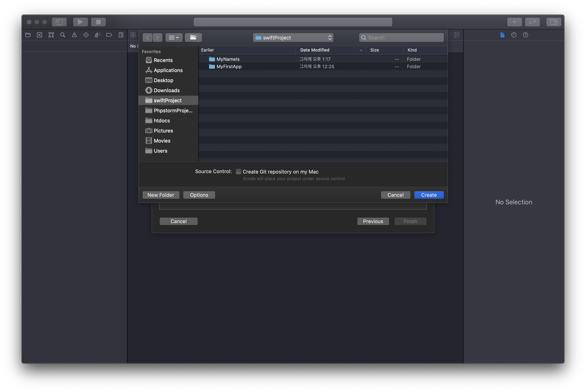Click the New Folder button
This screenshot has height=392, width=586.
click(161, 195)
